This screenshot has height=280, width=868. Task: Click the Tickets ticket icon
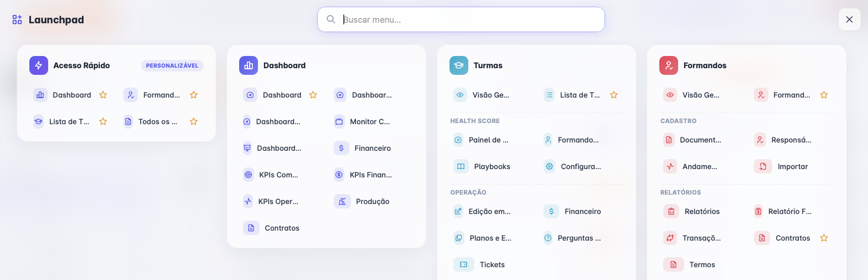[464, 264]
